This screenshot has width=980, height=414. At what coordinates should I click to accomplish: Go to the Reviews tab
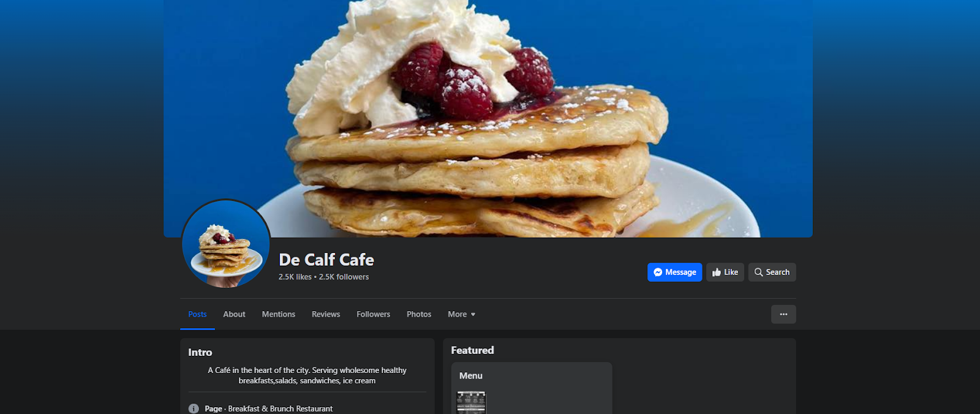tap(326, 314)
